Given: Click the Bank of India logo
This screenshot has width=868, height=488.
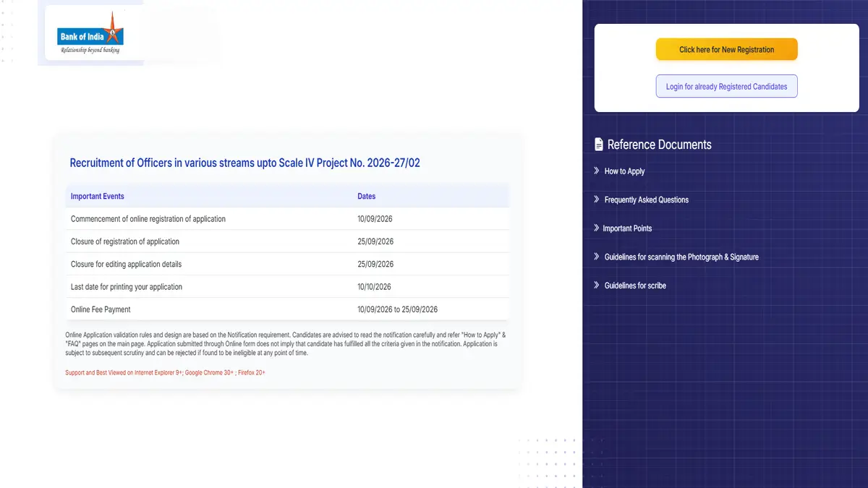Looking at the screenshot, I should coord(90,32).
